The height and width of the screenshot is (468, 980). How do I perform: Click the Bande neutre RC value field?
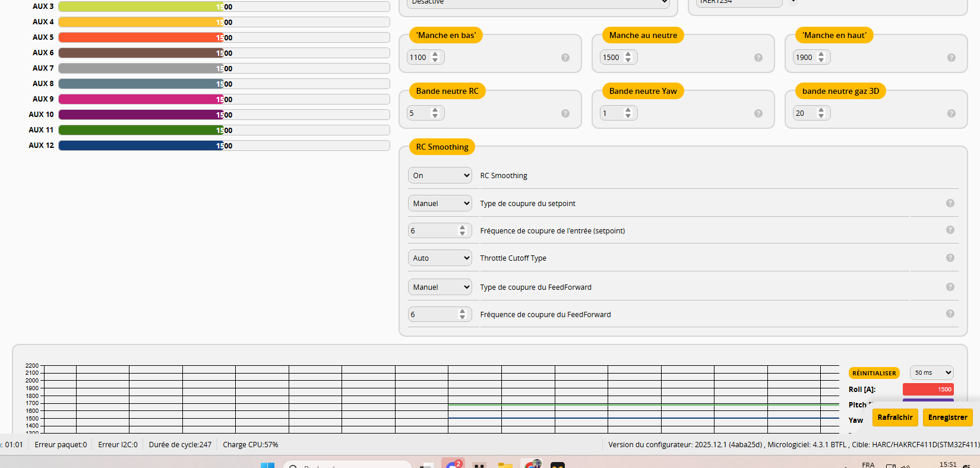(419, 113)
